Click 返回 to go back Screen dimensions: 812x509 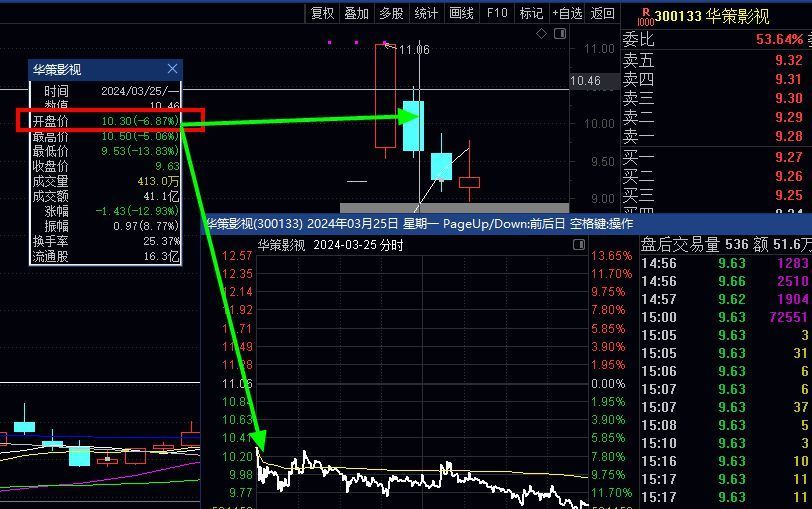[x=603, y=13]
